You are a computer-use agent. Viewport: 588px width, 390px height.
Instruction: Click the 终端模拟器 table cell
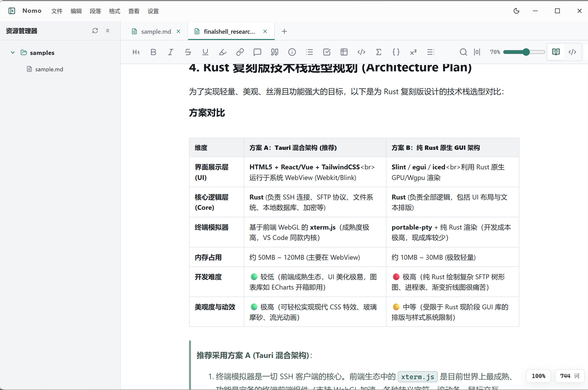pyautogui.click(x=217, y=232)
